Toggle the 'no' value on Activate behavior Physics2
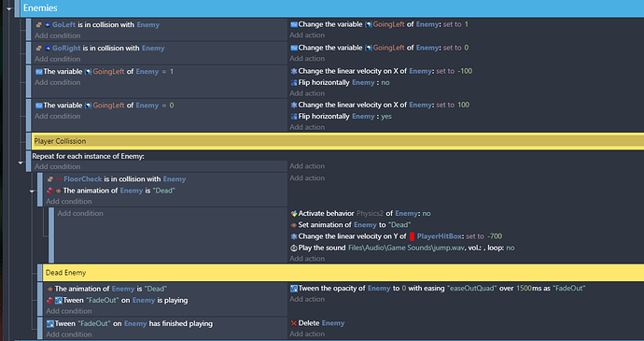644x341 pixels. click(427, 214)
